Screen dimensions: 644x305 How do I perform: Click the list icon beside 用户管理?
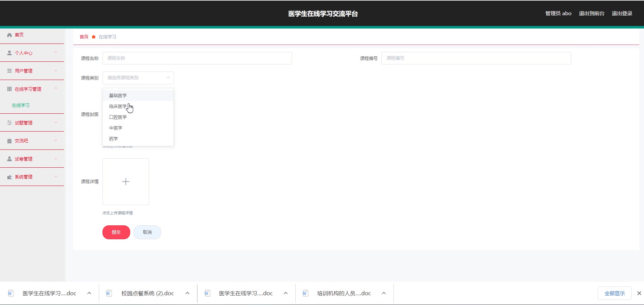click(9, 71)
